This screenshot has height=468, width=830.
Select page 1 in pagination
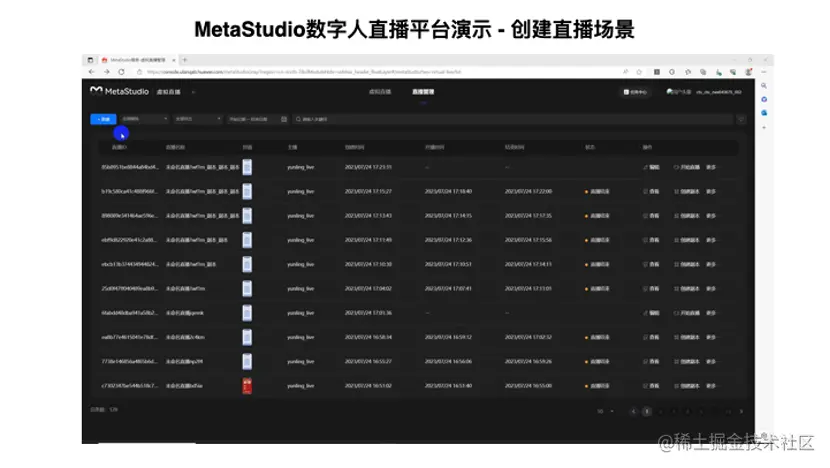point(646,411)
